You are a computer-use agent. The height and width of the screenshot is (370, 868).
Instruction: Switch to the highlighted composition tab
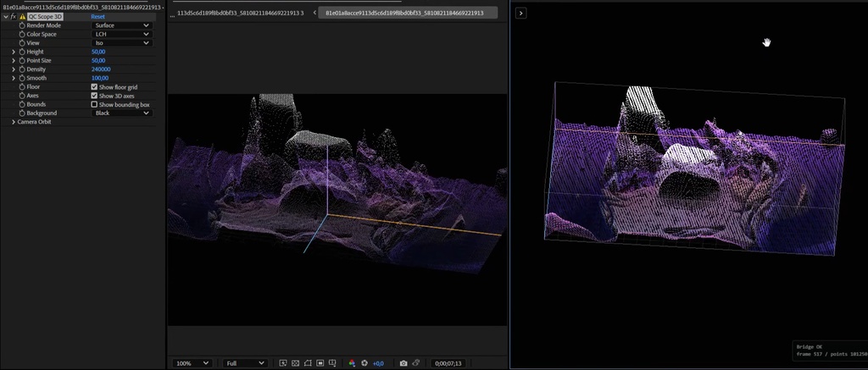404,13
